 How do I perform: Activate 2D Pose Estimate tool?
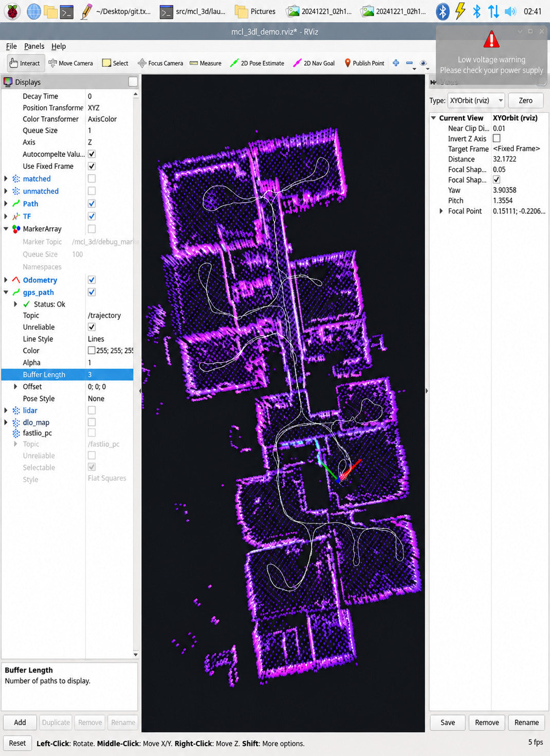pos(256,63)
